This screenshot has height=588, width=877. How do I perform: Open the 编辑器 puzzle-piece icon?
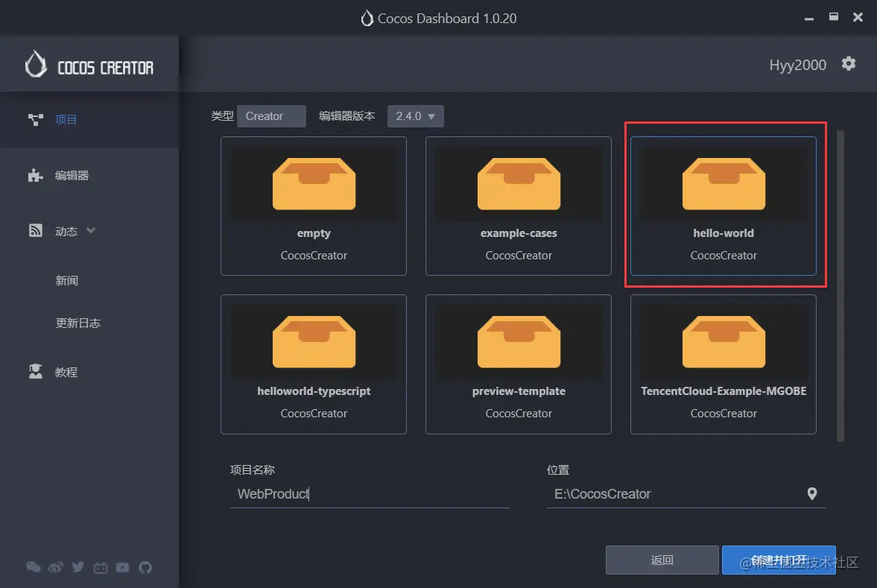[35, 175]
